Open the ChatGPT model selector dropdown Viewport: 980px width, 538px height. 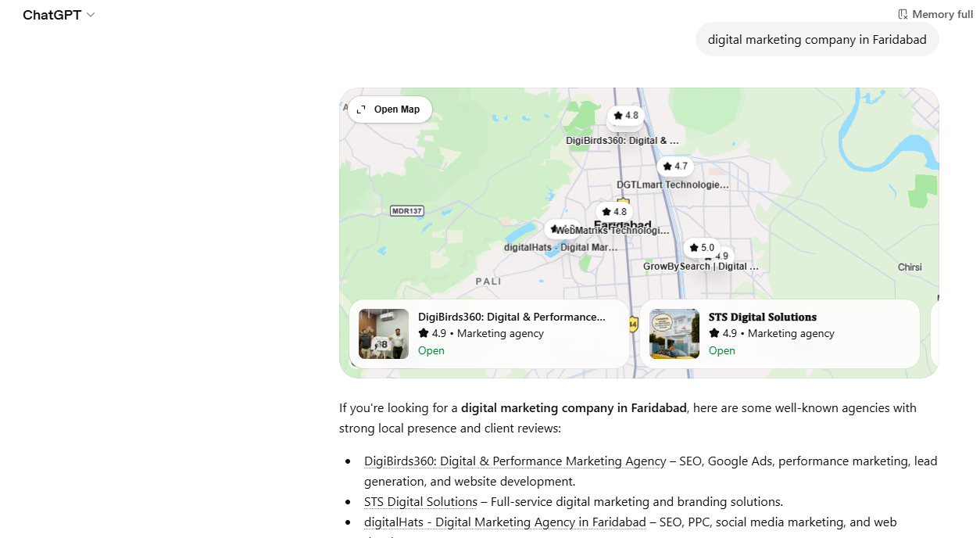(59, 15)
